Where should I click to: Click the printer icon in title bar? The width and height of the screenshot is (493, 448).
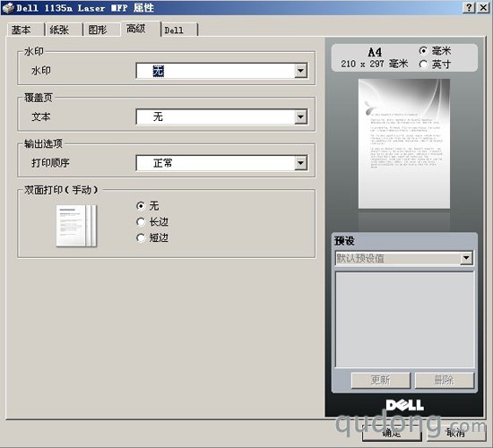coord(8,7)
